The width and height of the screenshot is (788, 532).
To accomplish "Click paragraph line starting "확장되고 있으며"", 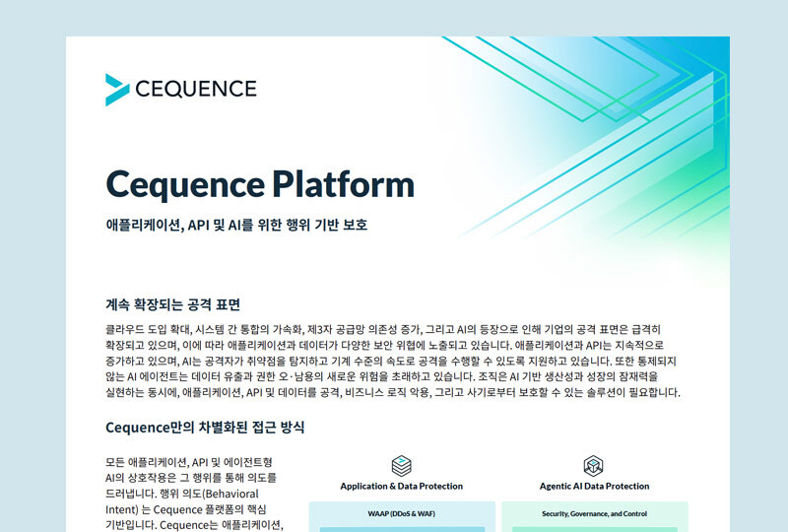I will tap(384, 346).
